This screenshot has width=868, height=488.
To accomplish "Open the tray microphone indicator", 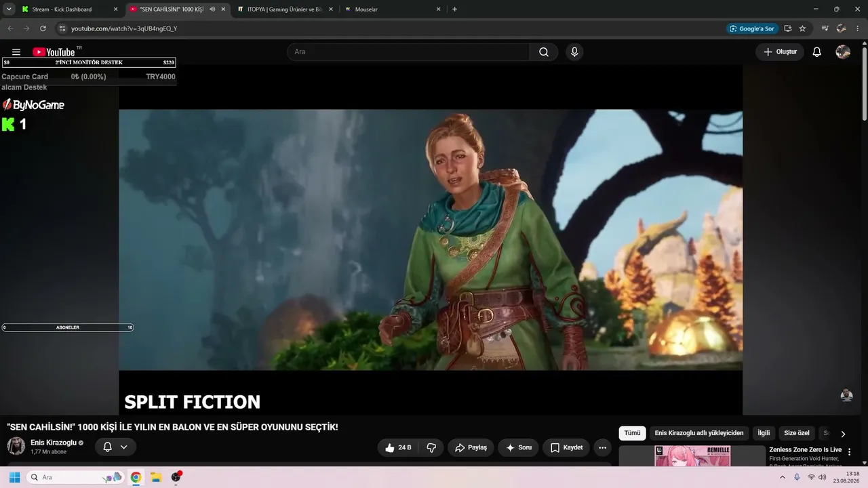I will tap(797, 477).
